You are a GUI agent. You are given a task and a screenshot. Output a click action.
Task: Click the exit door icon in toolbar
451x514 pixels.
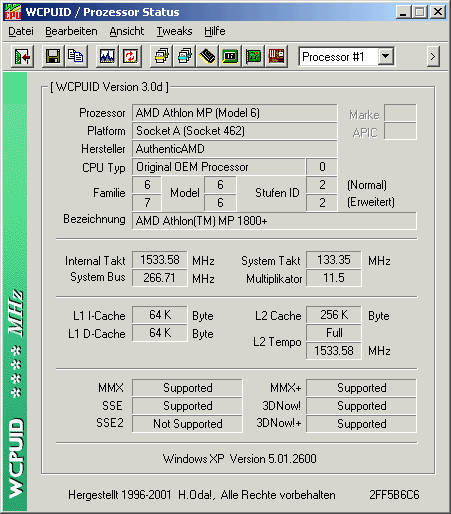[22, 56]
